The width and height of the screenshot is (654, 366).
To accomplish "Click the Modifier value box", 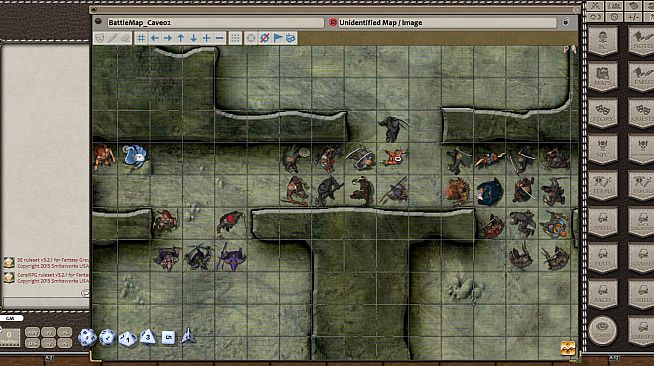I will (9, 337).
